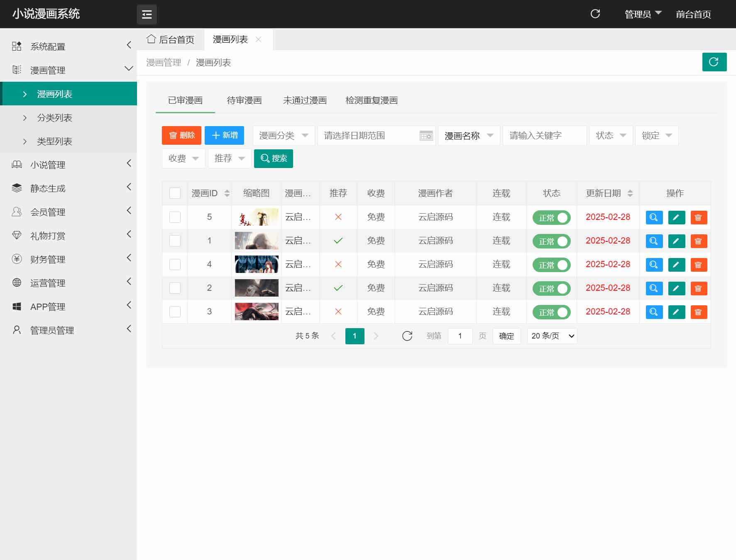The width and height of the screenshot is (736, 560).
Task: Click the 前台首页 link in the header
Action: coord(692,14)
